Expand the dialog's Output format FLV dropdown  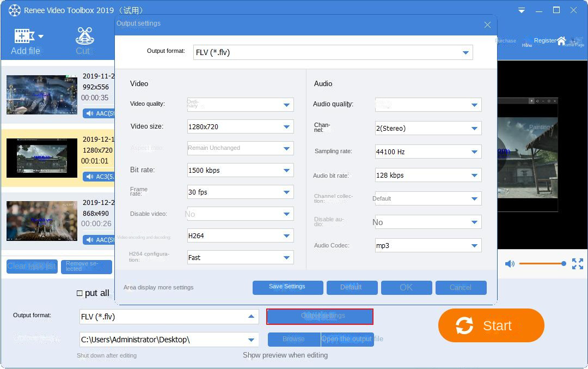[x=465, y=52]
